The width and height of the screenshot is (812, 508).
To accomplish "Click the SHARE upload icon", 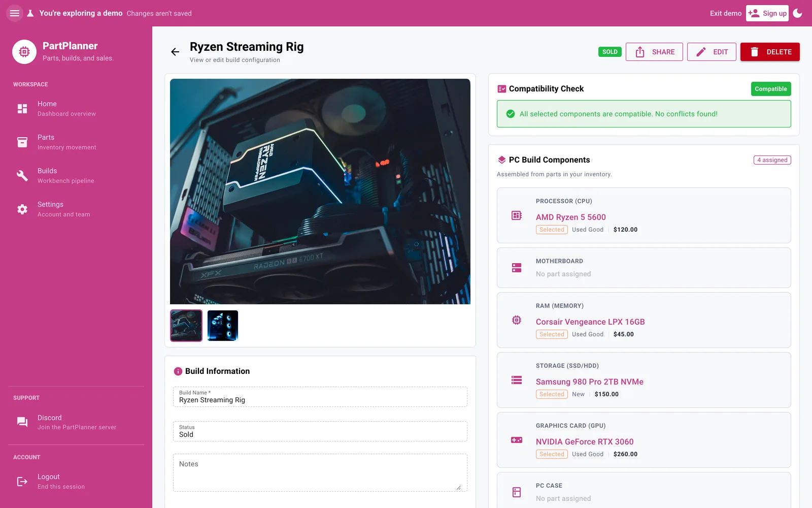I will [640, 52].
